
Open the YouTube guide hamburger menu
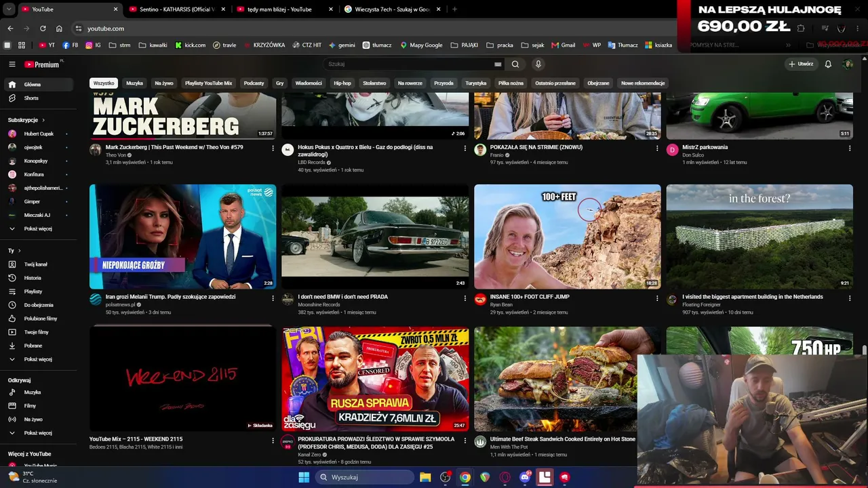pyautogui.click(x=12, y=64)
